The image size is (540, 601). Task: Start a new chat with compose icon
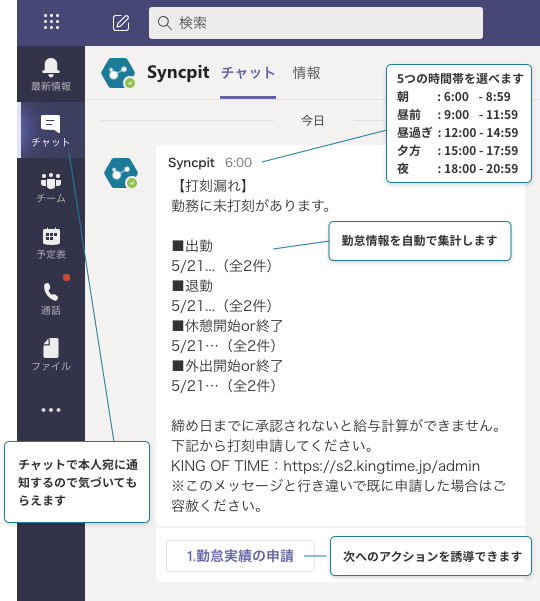pos(121,23)
